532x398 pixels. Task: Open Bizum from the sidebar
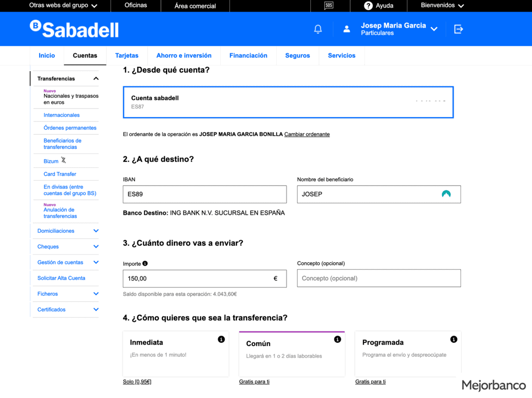pos(51,161)
